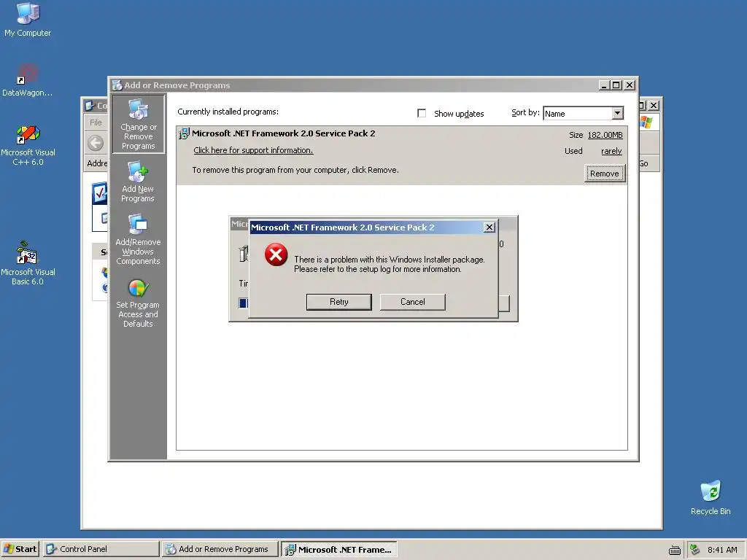Click the network tray icon near clock
The width and height of the screenshot is (747, 560).
pyautogui.click(x=694, y=549)
